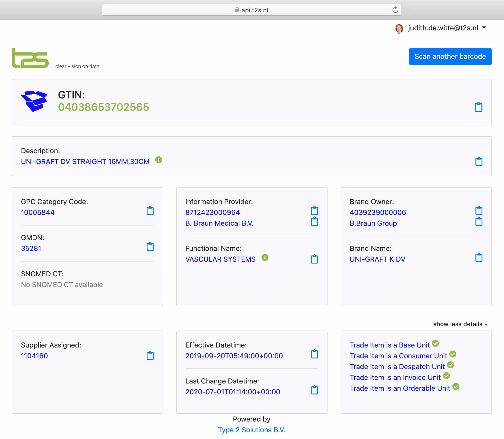504x439 pixels.
Task: Collapse section with show less details
Action: [460, 324]
